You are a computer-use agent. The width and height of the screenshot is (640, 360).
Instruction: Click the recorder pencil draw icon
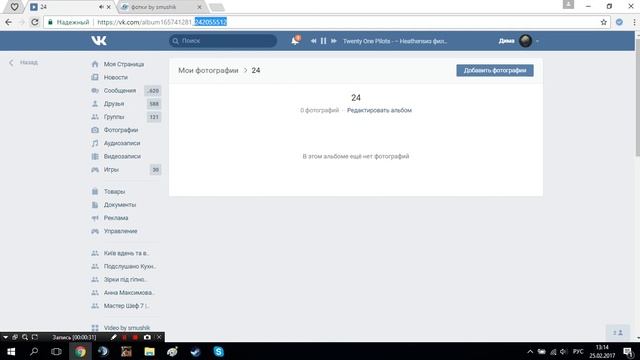(113, 337)
